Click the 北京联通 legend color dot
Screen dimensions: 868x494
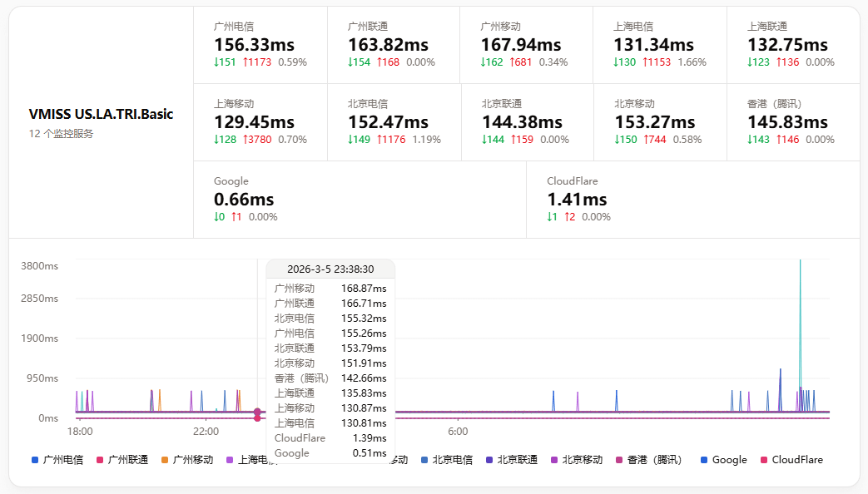point(489,460)
